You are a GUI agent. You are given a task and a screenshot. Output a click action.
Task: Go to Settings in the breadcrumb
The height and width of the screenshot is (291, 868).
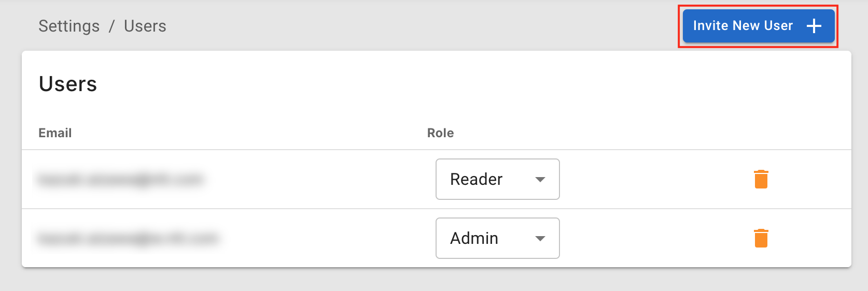(x=69, y=26)
